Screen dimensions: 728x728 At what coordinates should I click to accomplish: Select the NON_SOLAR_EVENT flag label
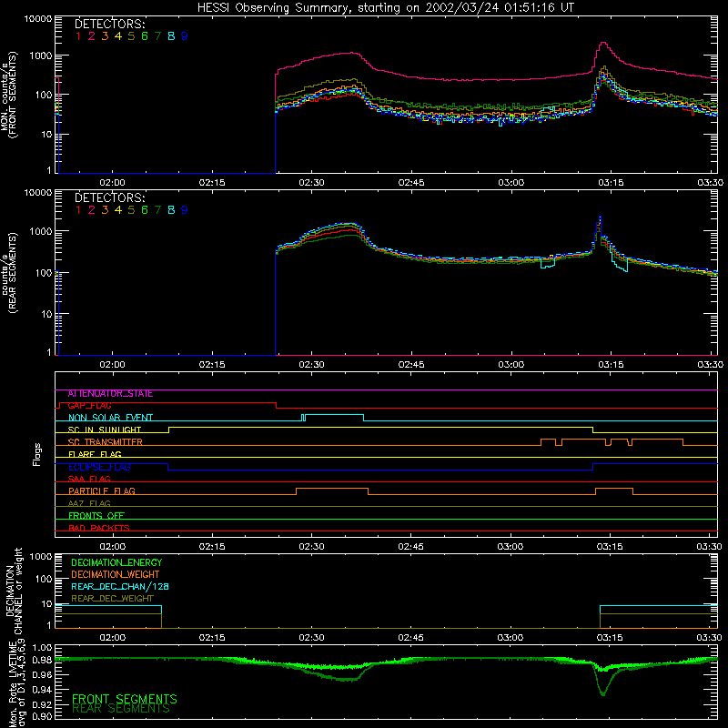coord(110,418)
